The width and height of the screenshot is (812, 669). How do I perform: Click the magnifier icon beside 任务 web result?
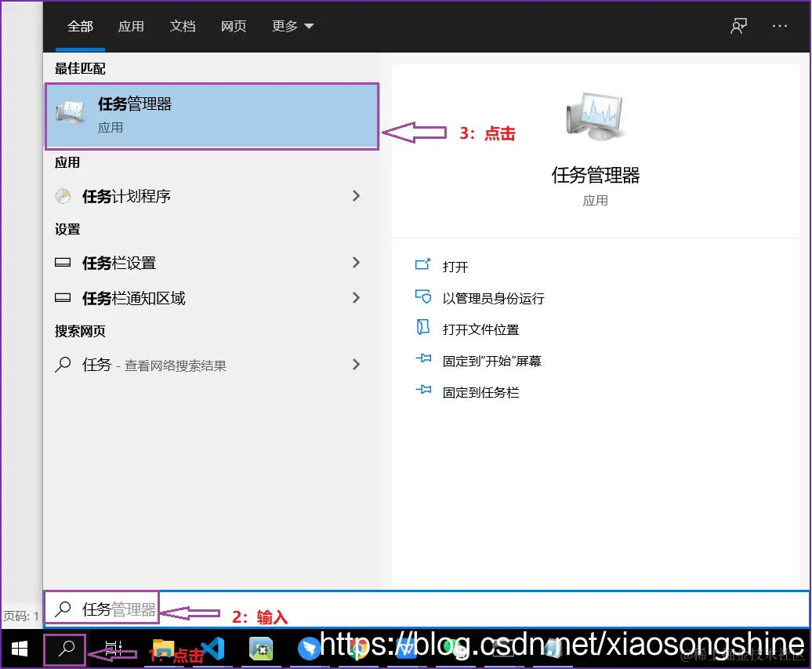click(63, 364)
